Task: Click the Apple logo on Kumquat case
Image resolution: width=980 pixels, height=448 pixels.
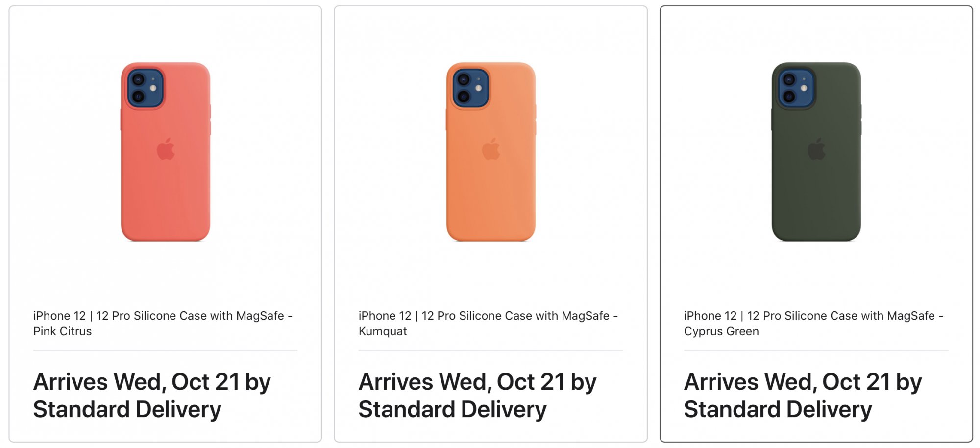Action: pos(491,149)
